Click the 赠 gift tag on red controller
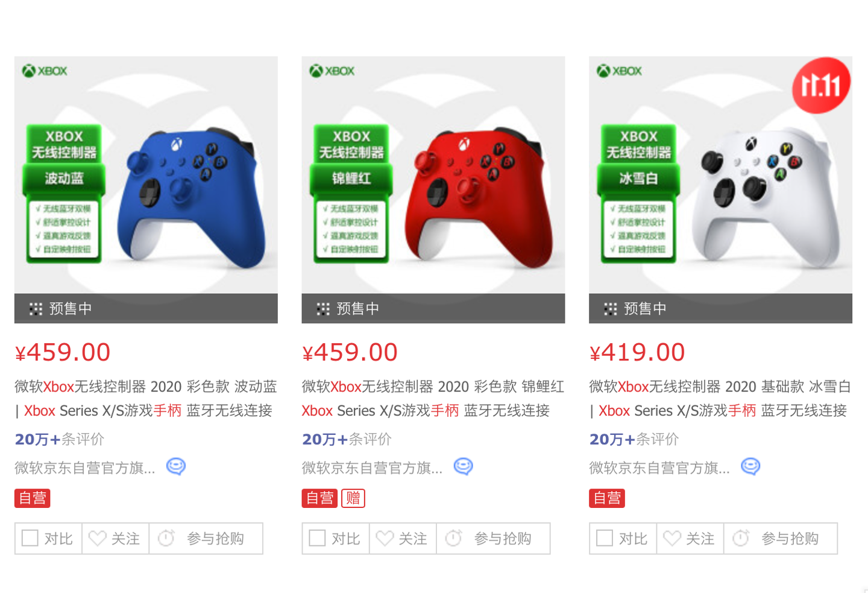The image size is (868, 593). [x=353, y=498]
